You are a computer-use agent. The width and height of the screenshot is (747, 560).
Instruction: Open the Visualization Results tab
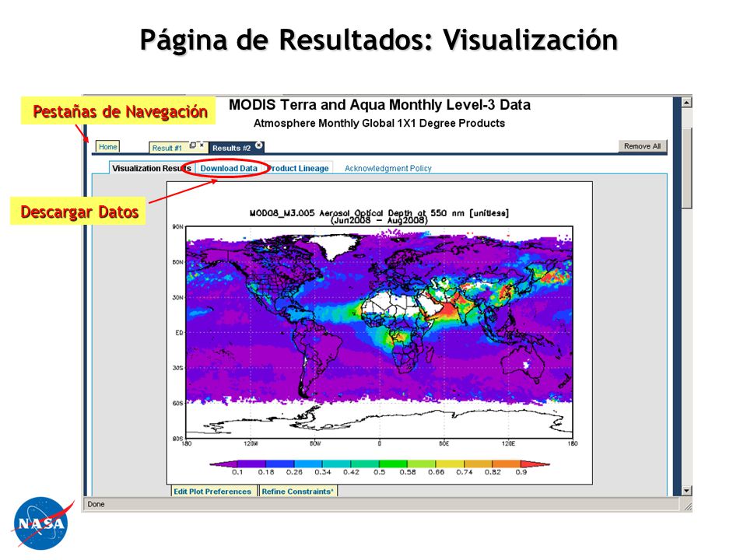click(x=152, y=168)
